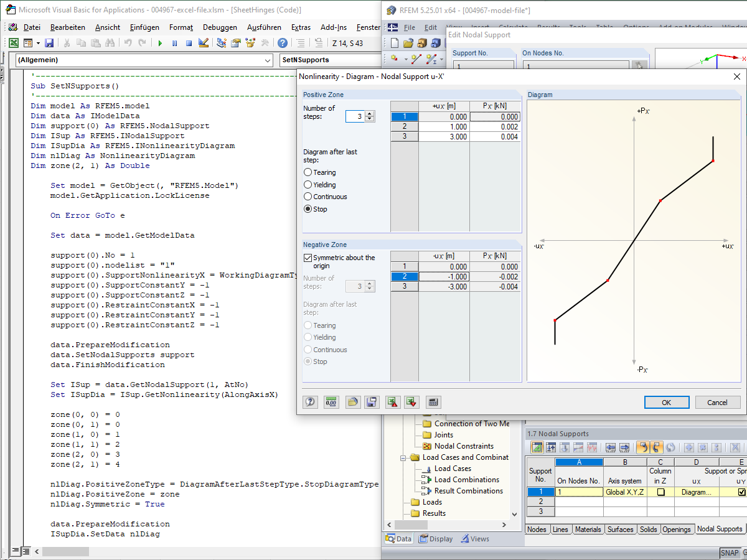This screenshot has width=747, height=560.
Task: Open the Allgemein procedure dropdown
Action: point(268,60)
